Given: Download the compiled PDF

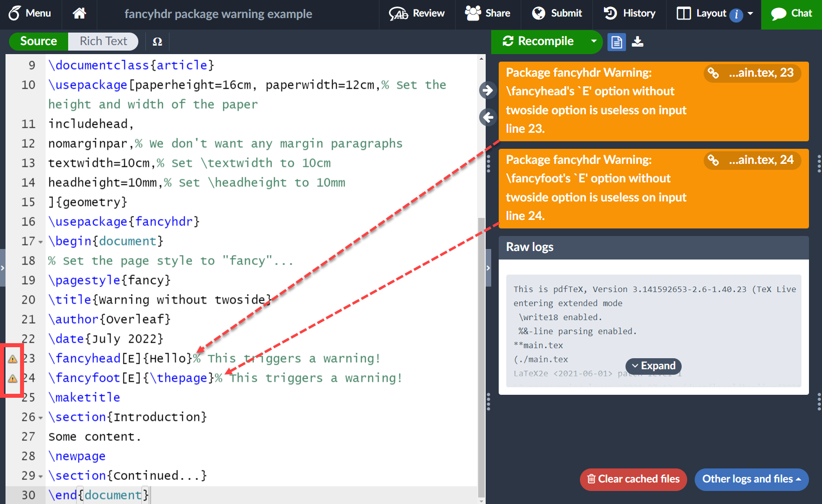Looking at the screenshot, I should coord(638,42).
